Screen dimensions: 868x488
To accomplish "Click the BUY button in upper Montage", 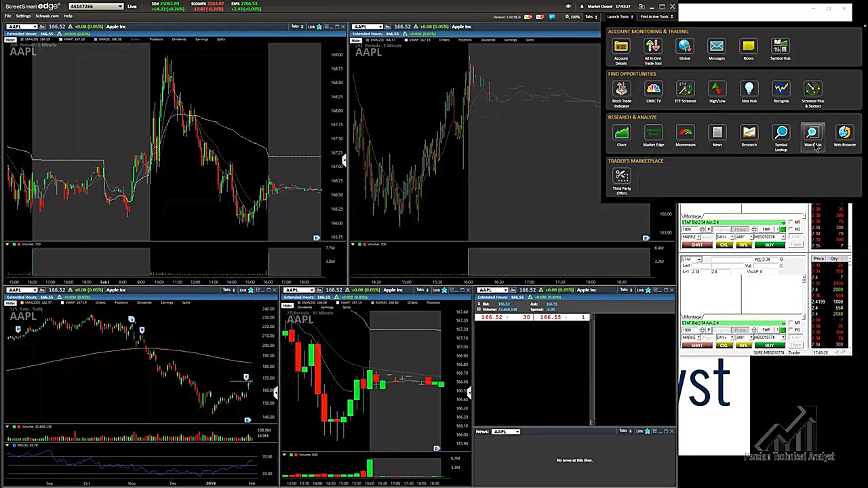I will point(770,245).
